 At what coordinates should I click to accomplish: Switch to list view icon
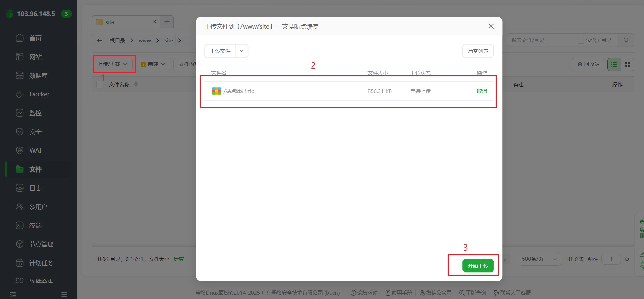click(x=614, y=64)
